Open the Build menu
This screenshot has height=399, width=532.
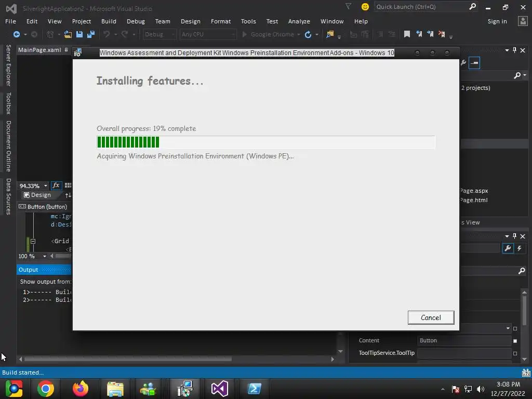[109, 21]
